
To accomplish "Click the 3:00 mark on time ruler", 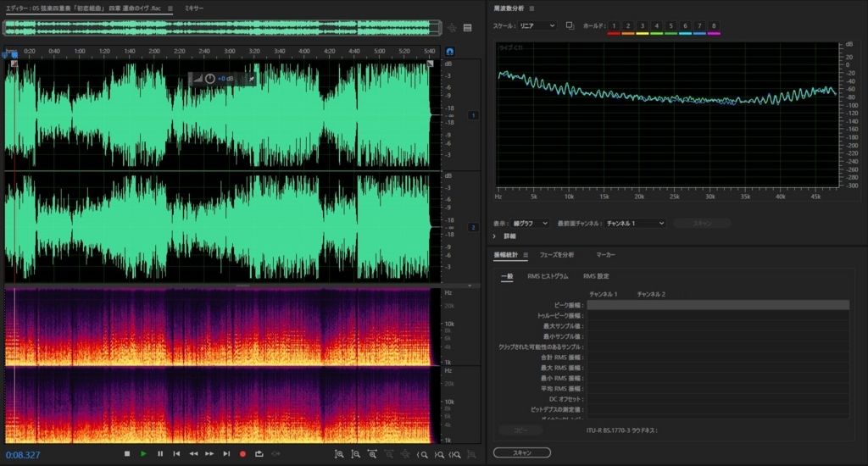I will (229, 51).
